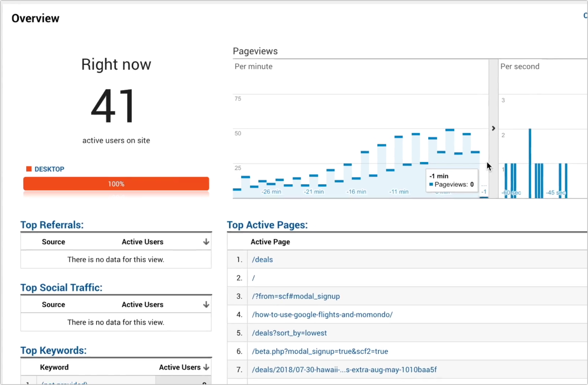
Task: Click the Top Referrals heading
Action: (x=52, y=225)
